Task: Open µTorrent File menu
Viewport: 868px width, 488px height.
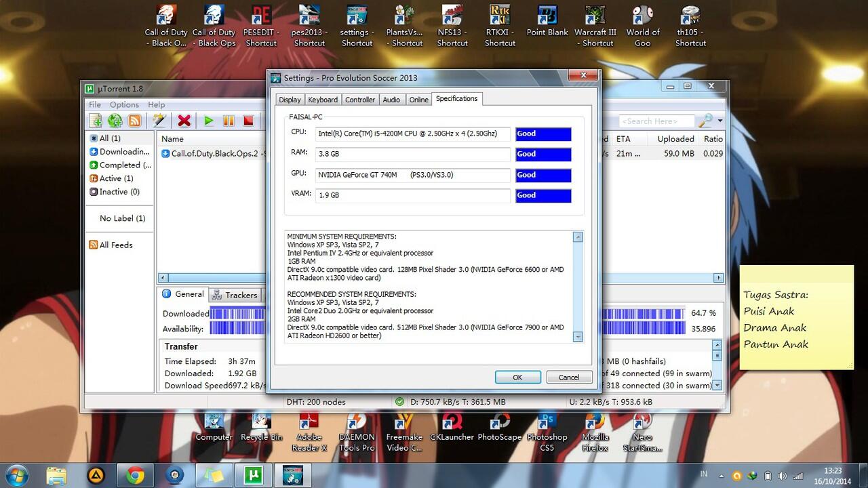Action: point(95,104)
